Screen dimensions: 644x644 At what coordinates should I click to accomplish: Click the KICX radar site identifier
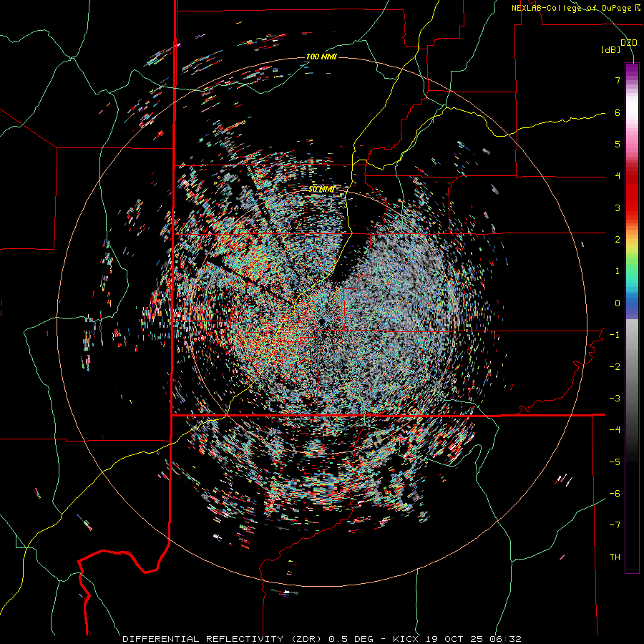click(406, 639)
